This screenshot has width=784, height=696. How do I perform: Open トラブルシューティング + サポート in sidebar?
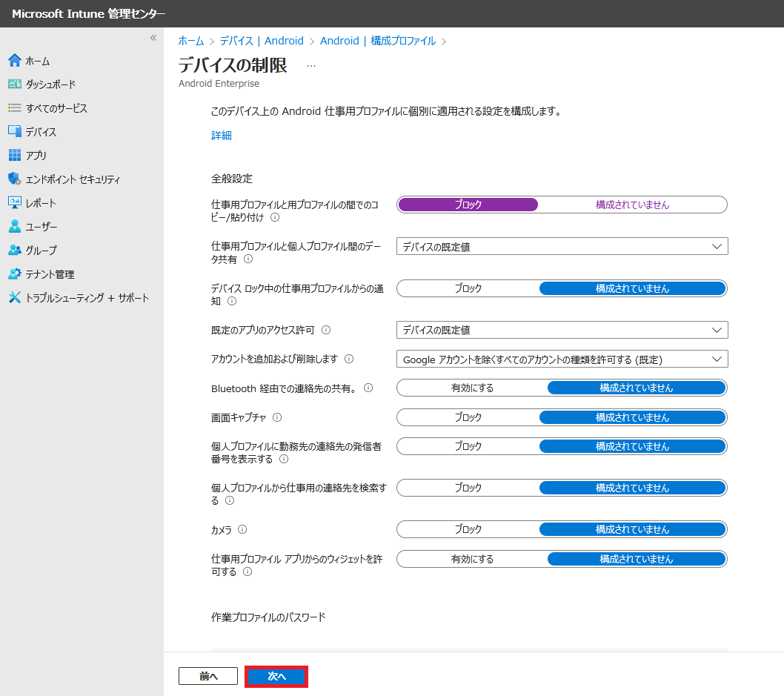click(87, 298)
